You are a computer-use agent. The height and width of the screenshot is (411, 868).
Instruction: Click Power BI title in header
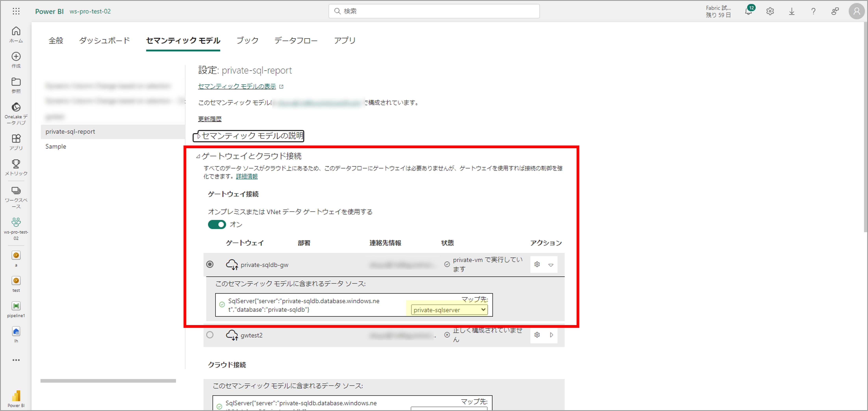tap(49, 11)
